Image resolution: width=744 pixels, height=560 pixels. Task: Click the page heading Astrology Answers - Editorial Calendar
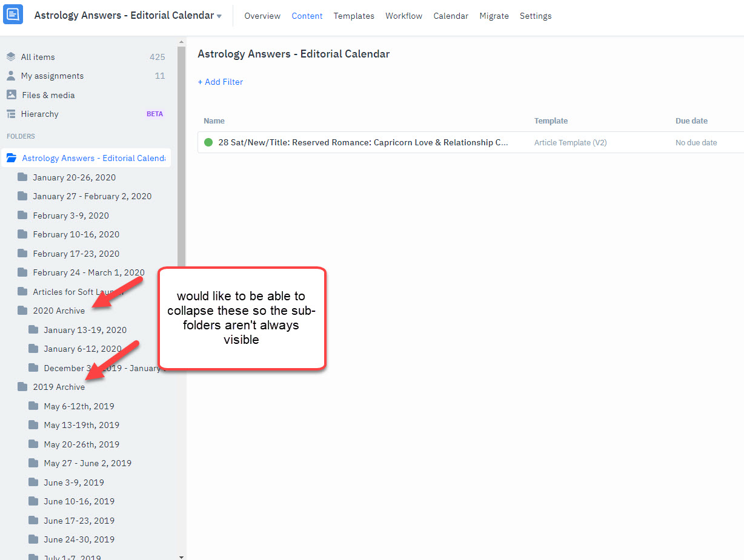pos(294,54)
